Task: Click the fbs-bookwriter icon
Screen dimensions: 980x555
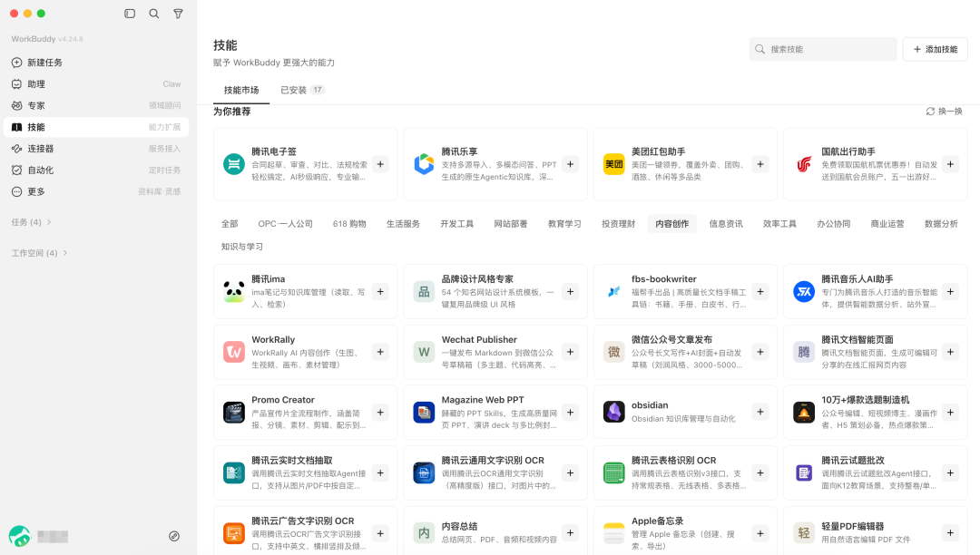Action: (613, 291)
